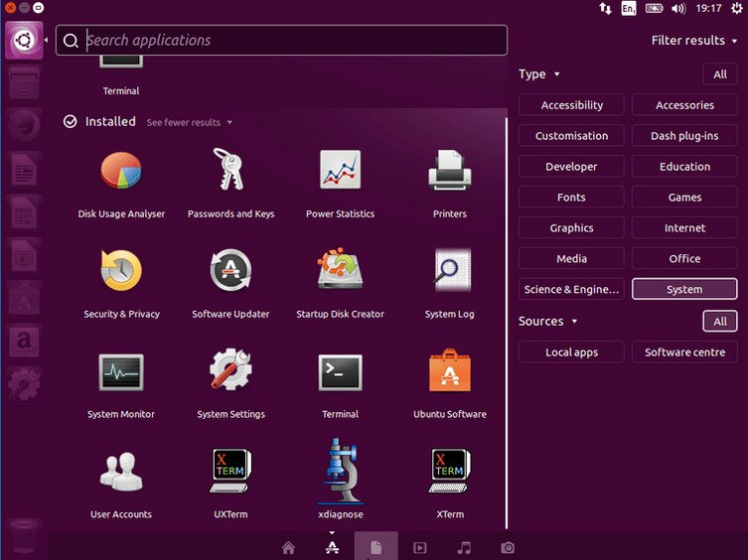Viewport: 748px width, 560px height.
Task: Toggle the Dash plug-ins filter
Action: tap(684, 135)
